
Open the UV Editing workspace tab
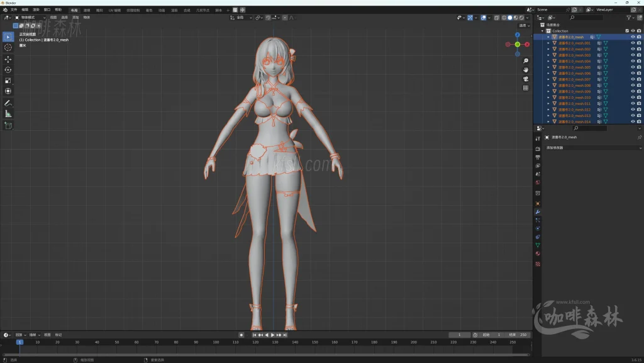(x=114, y=10)
